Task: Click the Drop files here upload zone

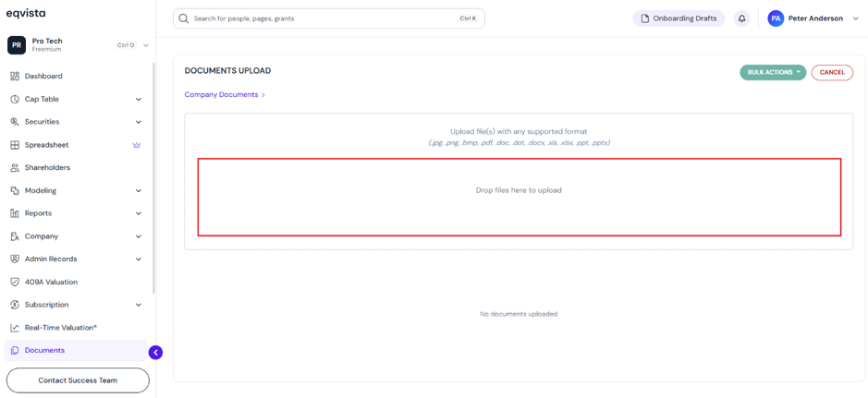Action: (520, 197)
